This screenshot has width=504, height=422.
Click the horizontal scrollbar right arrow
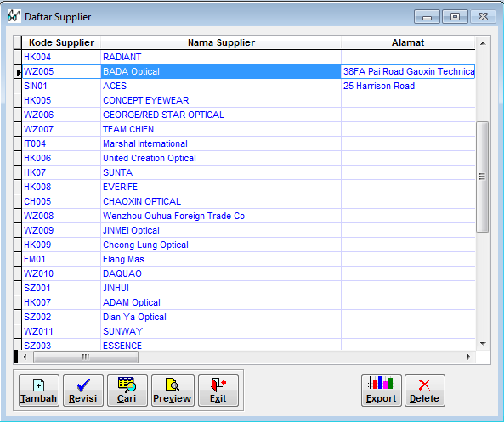coord(469,357)
